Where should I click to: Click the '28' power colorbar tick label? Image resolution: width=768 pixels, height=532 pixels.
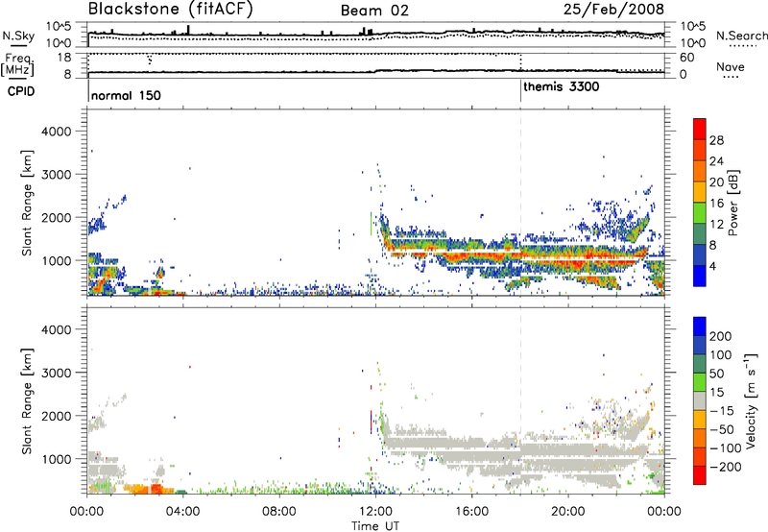716,140
